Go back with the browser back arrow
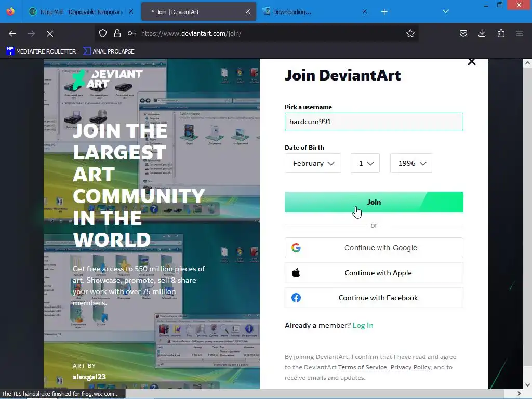 pyautogui.click(x=12, y=34)
